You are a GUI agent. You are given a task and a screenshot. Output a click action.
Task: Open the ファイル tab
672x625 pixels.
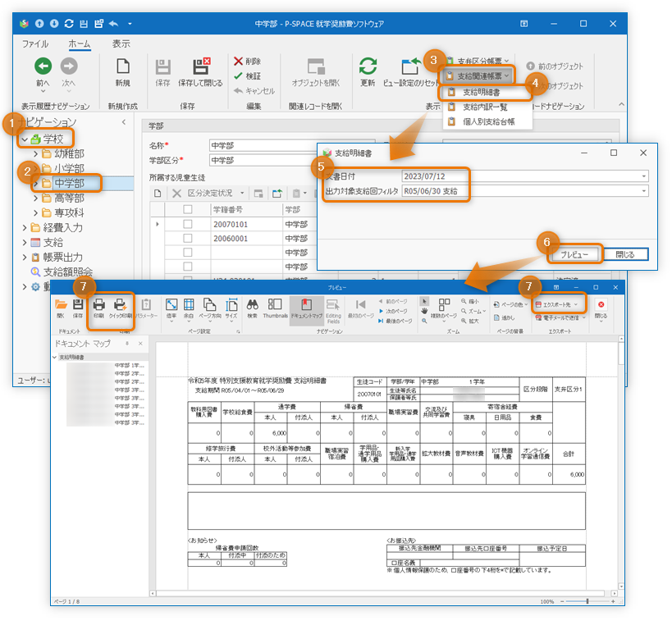35,43
